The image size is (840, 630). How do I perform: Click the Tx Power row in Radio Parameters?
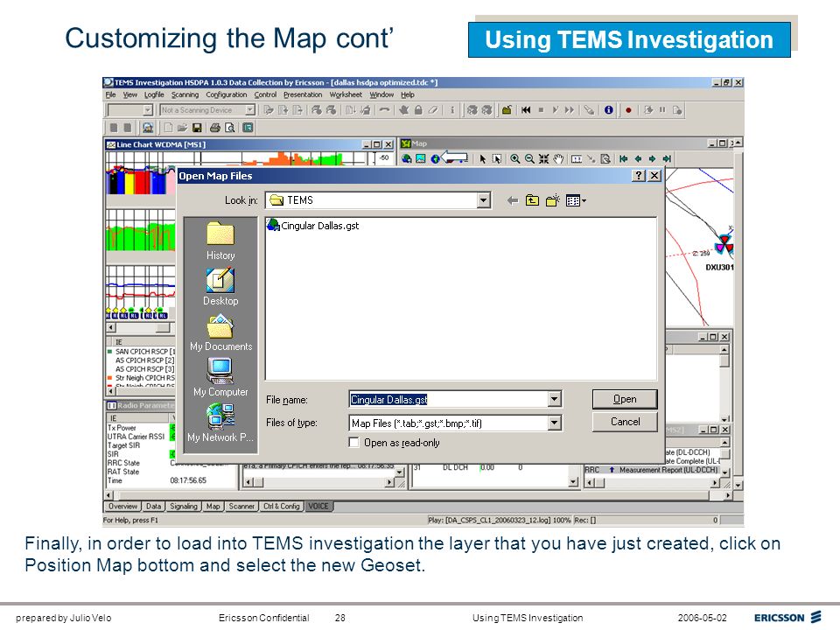(139, 428)
